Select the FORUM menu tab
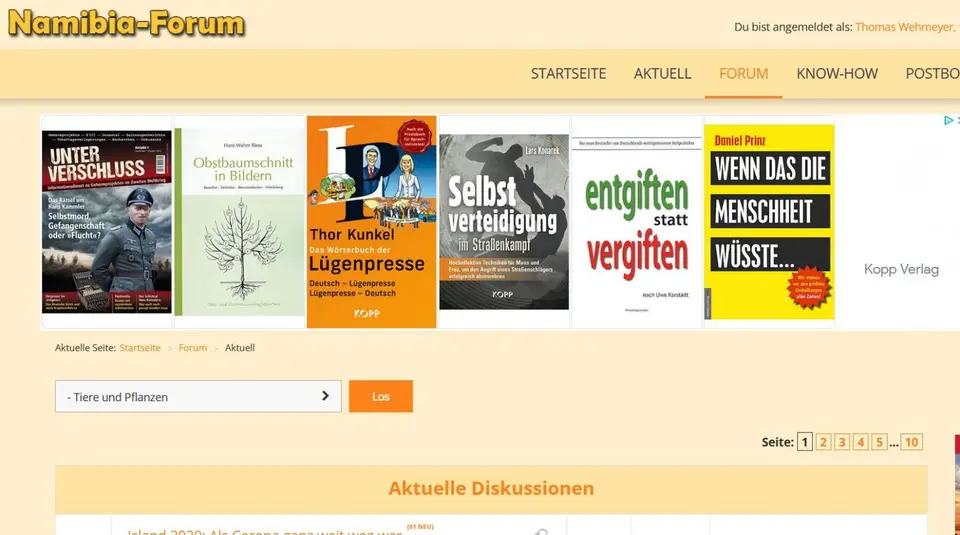This screenshot has height=535, width=960. (x=743, y=73)
